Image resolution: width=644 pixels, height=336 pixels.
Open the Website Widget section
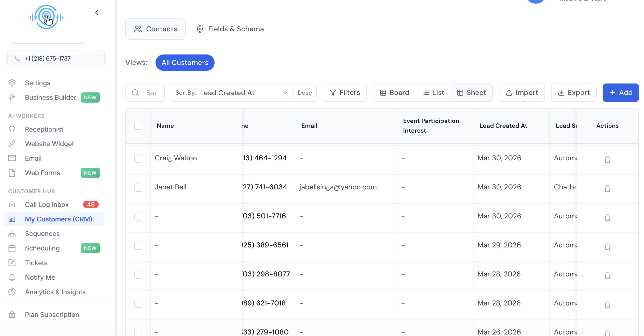pyautogui.click(x=49, y=144)
